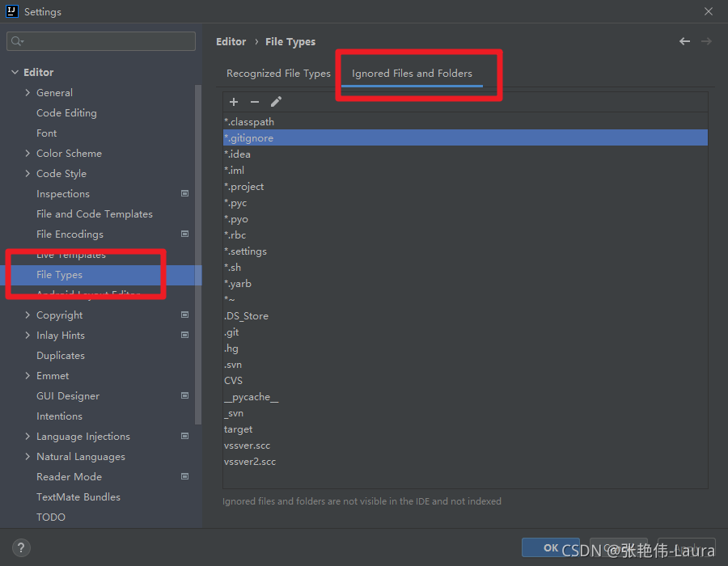Select the *.classpath pattern
Viewport: 728px width, 566px height.
pyautogui.click(x=465, y=121)
